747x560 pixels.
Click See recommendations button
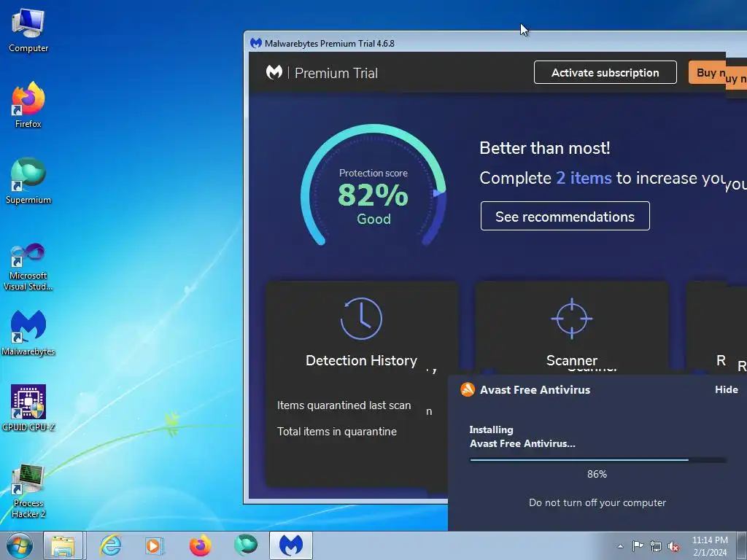(x=565, y=216)
